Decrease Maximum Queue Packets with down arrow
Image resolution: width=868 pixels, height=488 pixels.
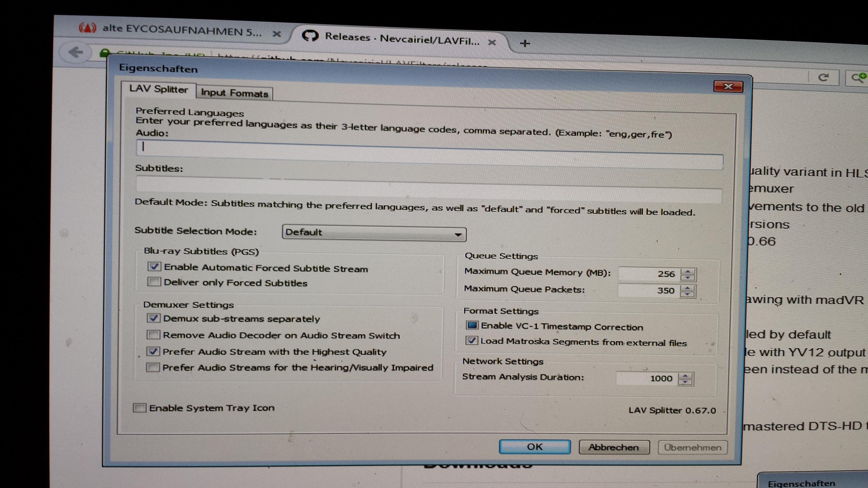pos(687,294)
